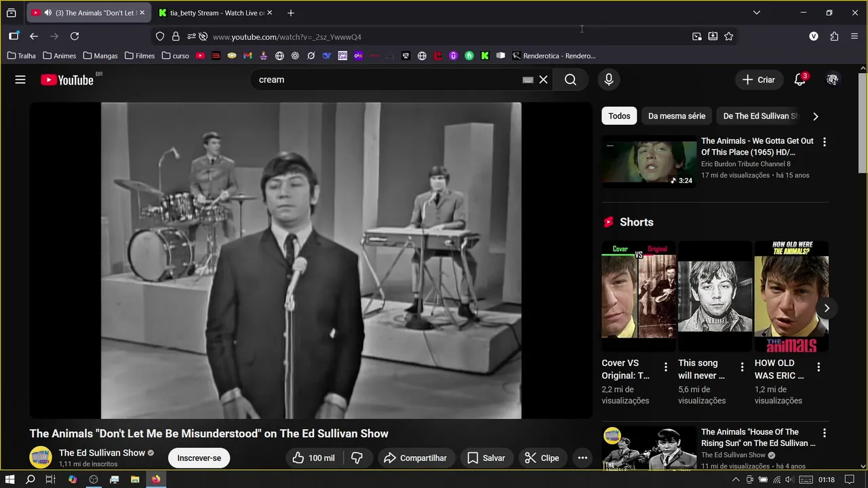Share the video with Compartilhar
This screenshot has height=488, width=868.
click(x=415, y=458)
